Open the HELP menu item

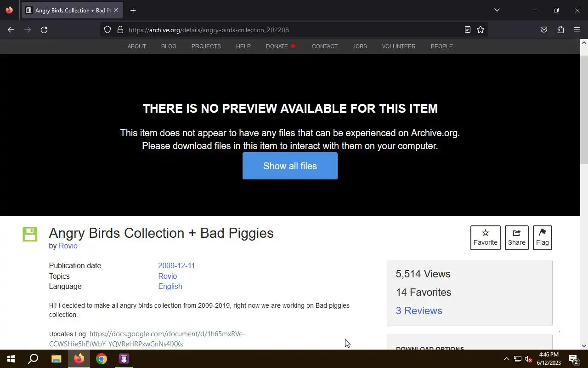click(x=243, y=46)
